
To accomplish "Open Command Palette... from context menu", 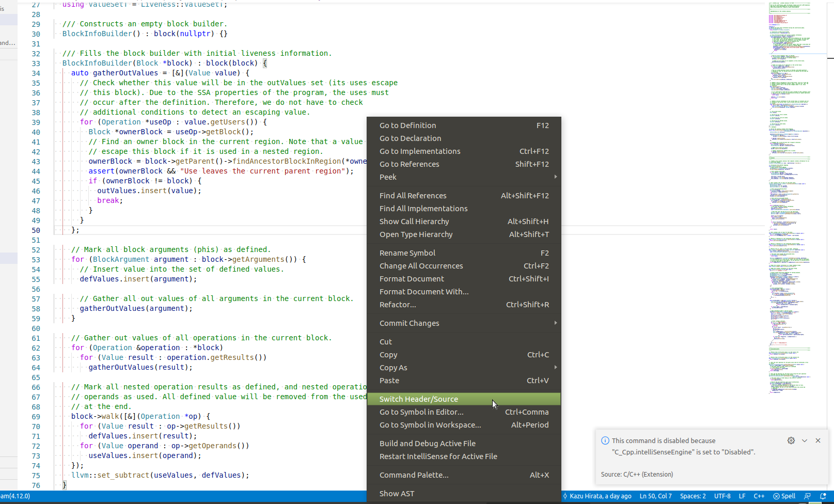I will 464,475.
